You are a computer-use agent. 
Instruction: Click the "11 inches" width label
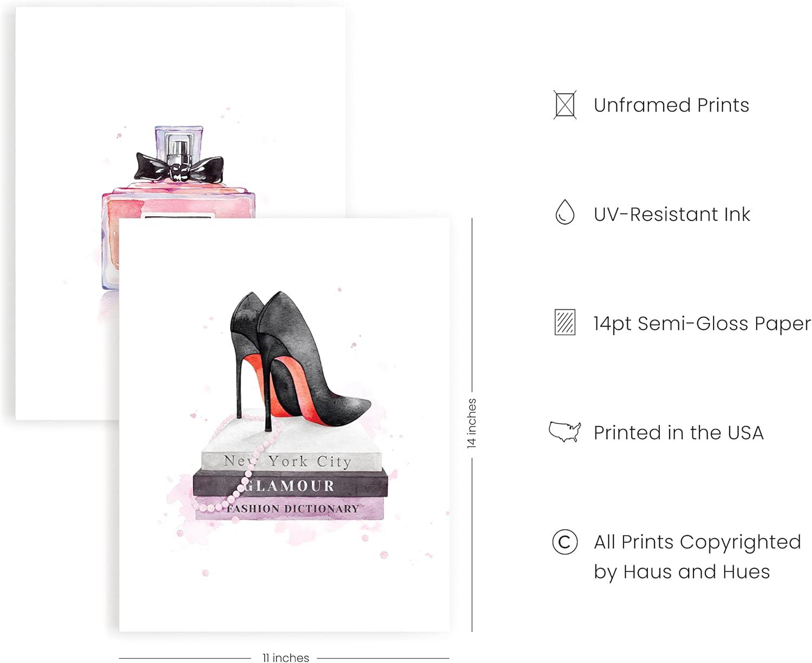tap(285, 658)
